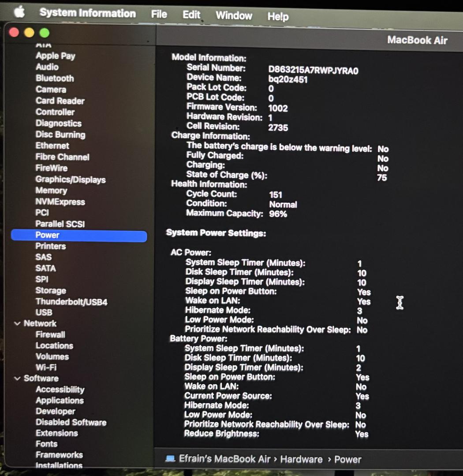This screenshot has width=463, height=476.
Task: Select Applications in sidebar
Action: pos(60,401)
